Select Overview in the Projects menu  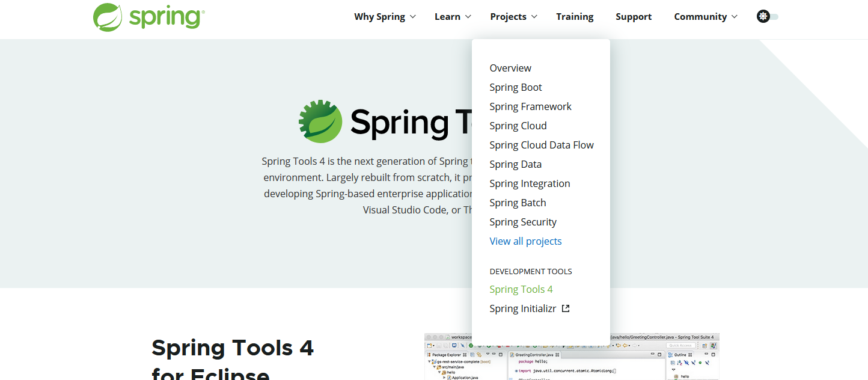pyautogui.click(x=510, y=68)
